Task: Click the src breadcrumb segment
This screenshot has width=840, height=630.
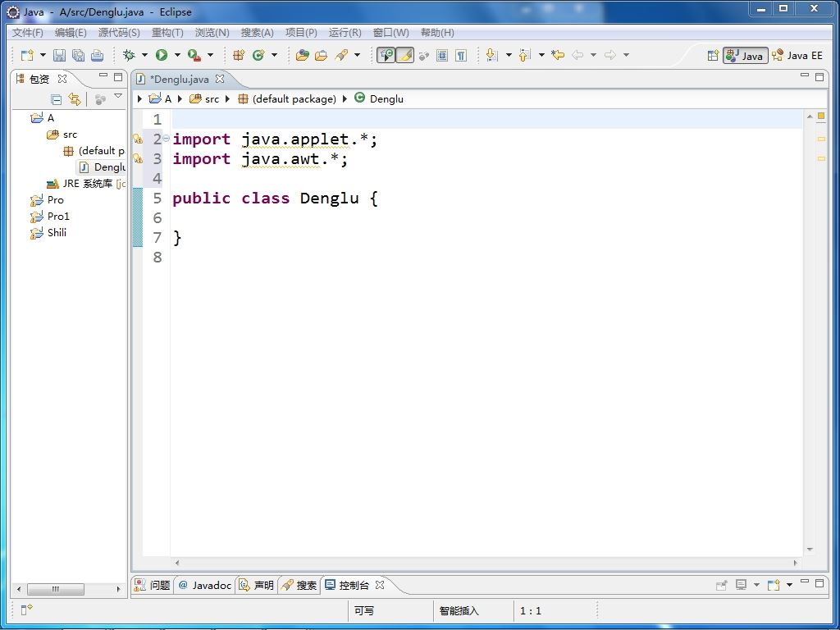Action: point(204,99)
